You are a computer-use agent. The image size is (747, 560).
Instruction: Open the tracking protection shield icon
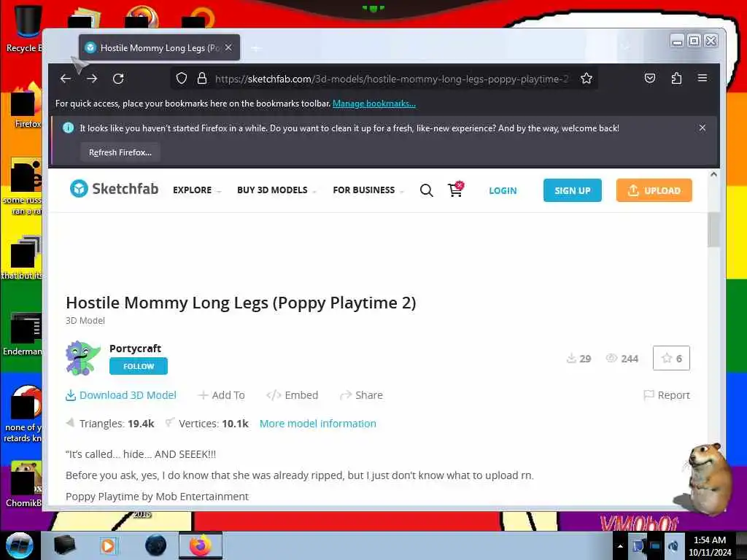coord(182,79)
